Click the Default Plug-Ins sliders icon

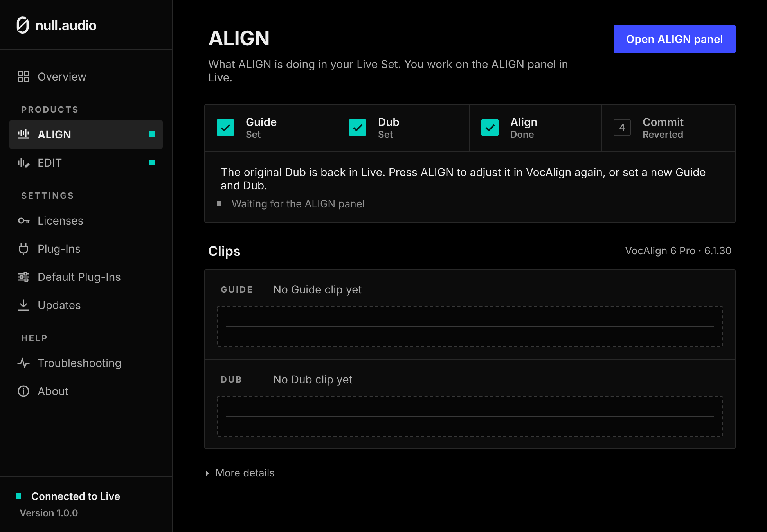23,277
